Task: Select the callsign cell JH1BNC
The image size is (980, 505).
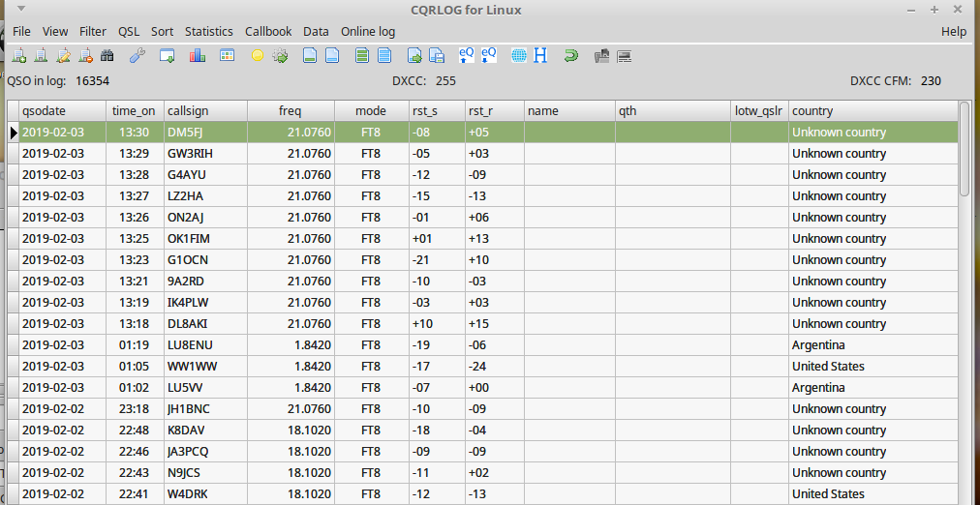Action: 205,409
